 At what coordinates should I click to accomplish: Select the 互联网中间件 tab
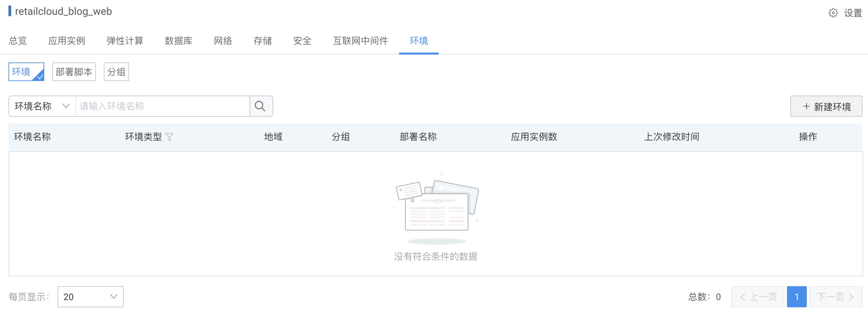click(360, 41)
